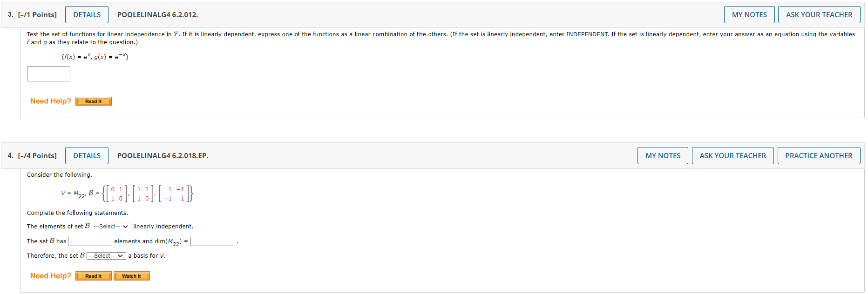Click the Need Help label for question 4
868x294 pixels.
[50, 275]
